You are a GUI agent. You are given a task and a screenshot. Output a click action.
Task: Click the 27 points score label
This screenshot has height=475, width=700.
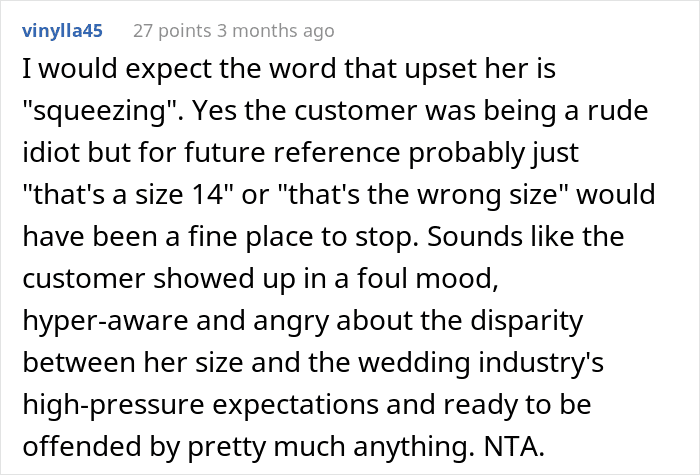tap(160, 31)
